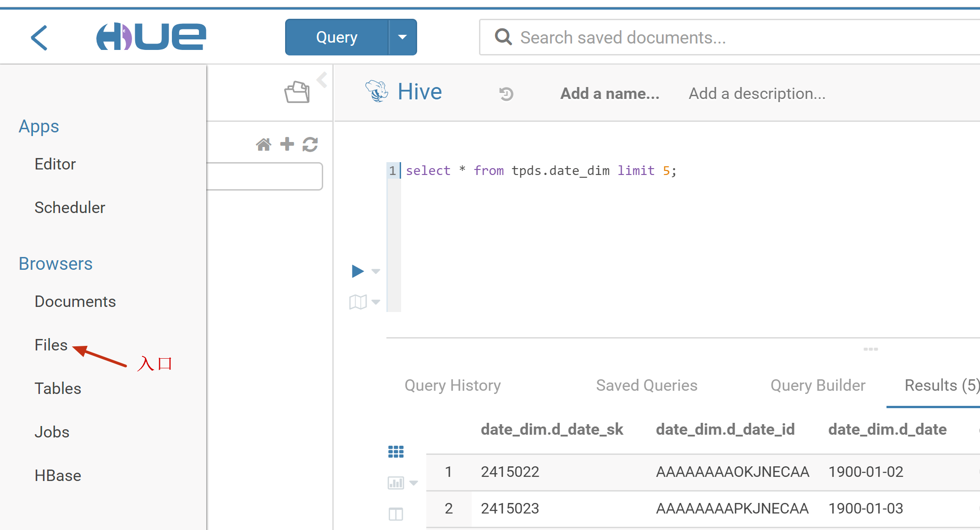
Task: Execute the Hive query with the play icon
Action: pos(357,271)
